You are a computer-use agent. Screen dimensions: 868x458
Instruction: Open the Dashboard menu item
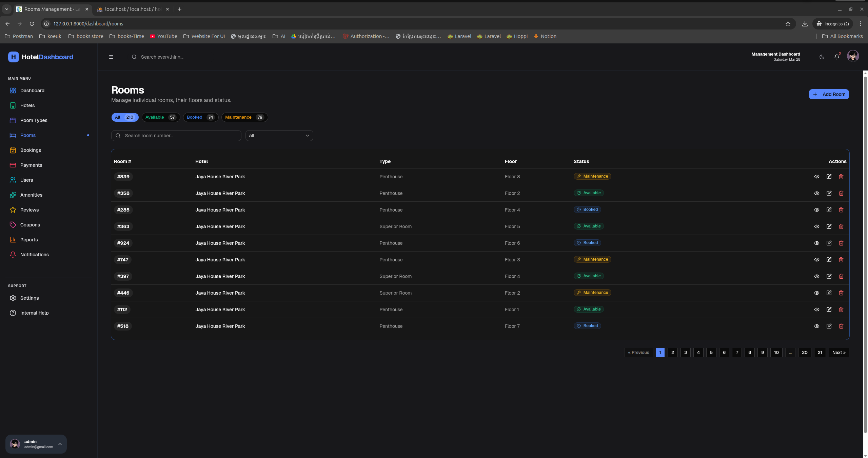[49, 91]
